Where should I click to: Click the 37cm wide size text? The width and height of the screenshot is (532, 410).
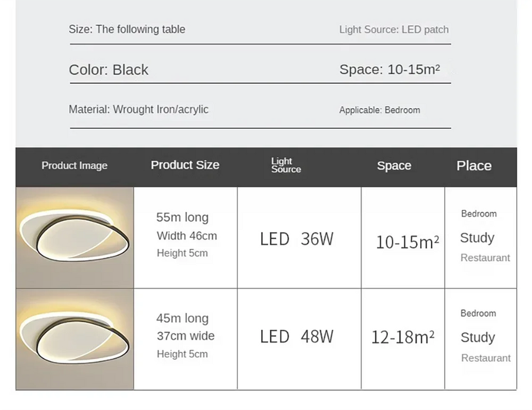(185, 336)
